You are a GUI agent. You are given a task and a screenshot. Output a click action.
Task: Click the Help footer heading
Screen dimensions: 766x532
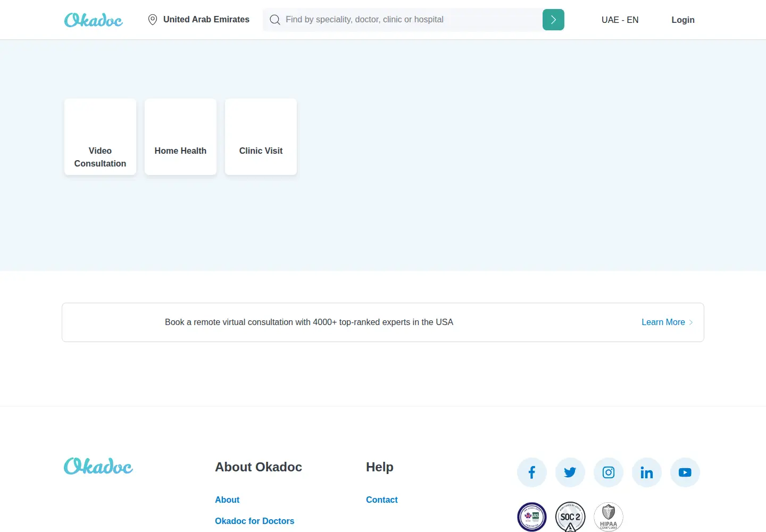380,467
